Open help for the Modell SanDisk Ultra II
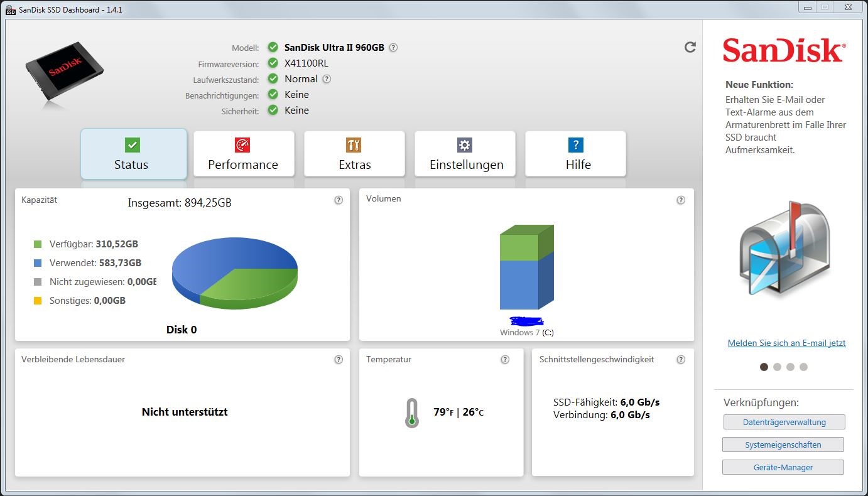Viewport: 868px width, 496px height. (x=393, y=47)
